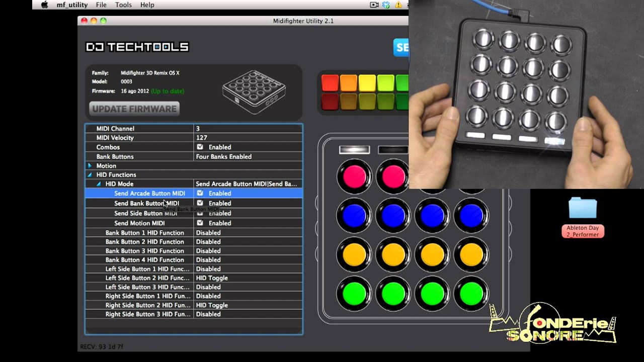Click the yellow warning menu bar icon
644x362 pixels.
(398, 5)
